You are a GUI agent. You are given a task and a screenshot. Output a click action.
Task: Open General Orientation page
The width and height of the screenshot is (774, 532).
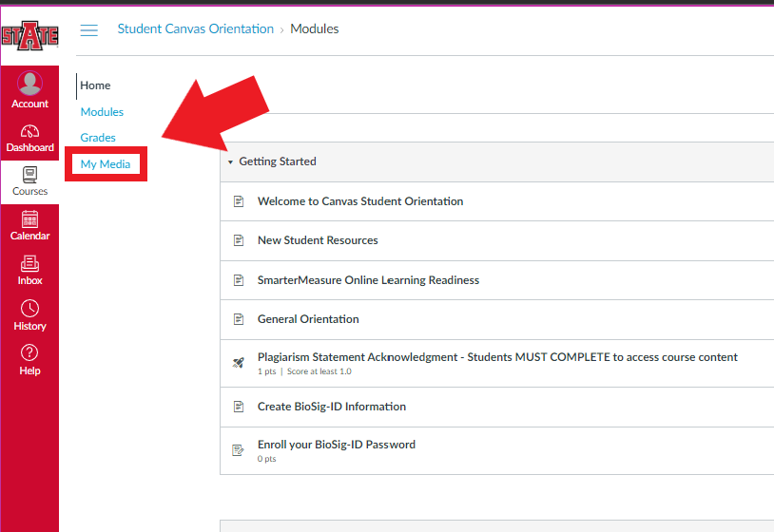click(308, 319)
